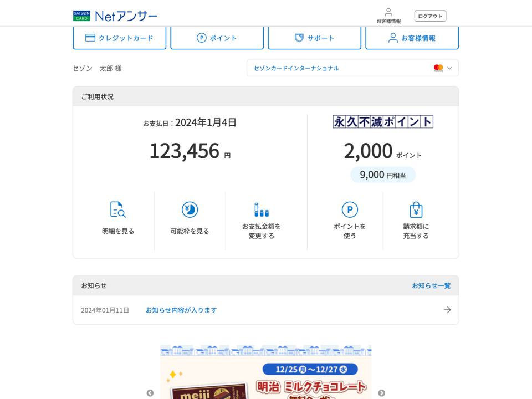Viewport: 532px width, 399px height.
Task: Go to previous carousel banner slide
Action: point(150,393)
